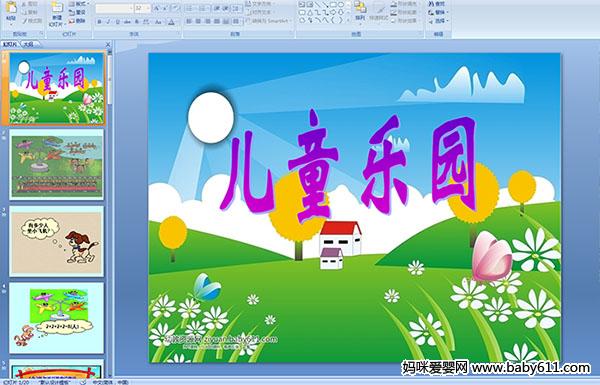Toggle Italic formatting in the ribbon
Screen dimensions: 600x385
[108, 22]
